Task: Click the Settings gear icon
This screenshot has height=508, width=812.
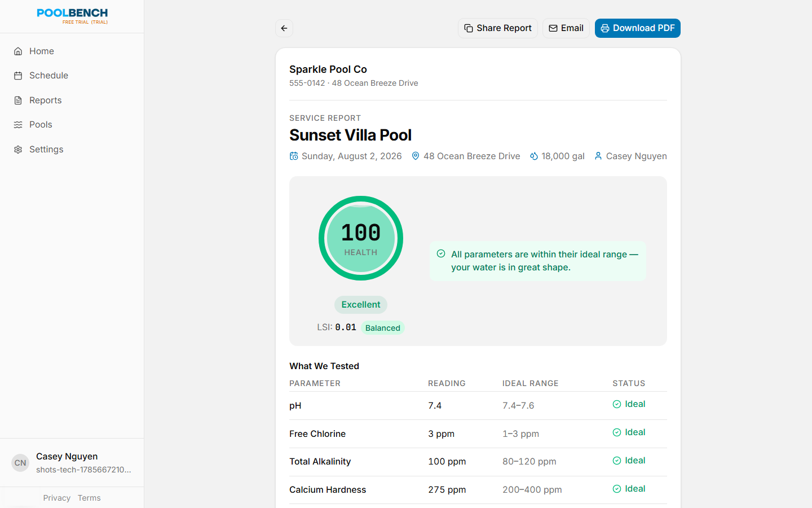Action: pos(18,150)
